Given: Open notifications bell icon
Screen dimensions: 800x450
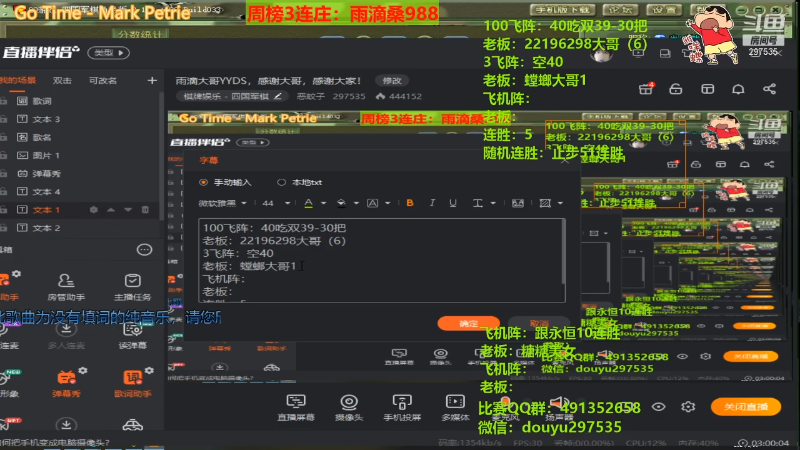Looking at the screenshot, I should (738, 89).
